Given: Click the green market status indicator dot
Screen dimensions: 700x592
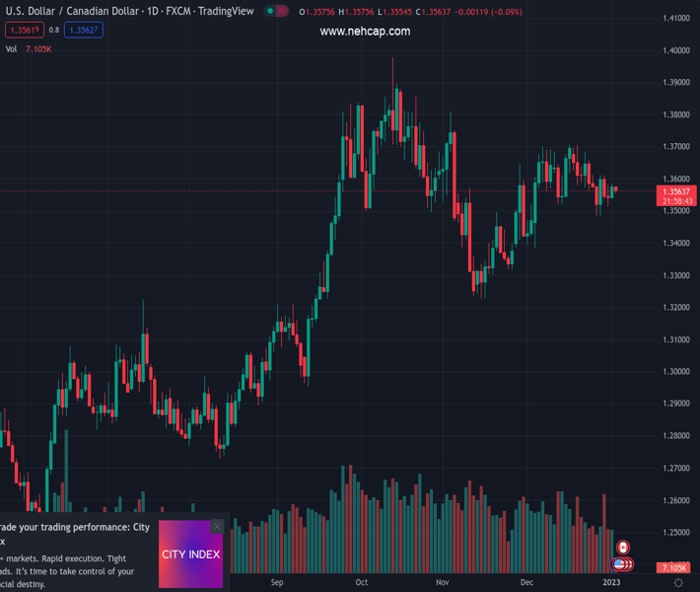Looking at the screenshot, I should [x=269, y=12].
